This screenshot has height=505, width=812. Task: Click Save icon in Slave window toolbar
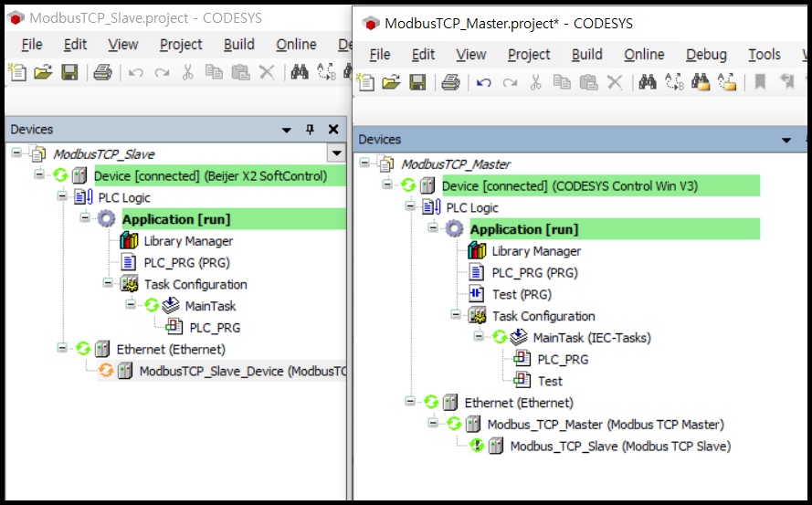[x=69, y=72]
